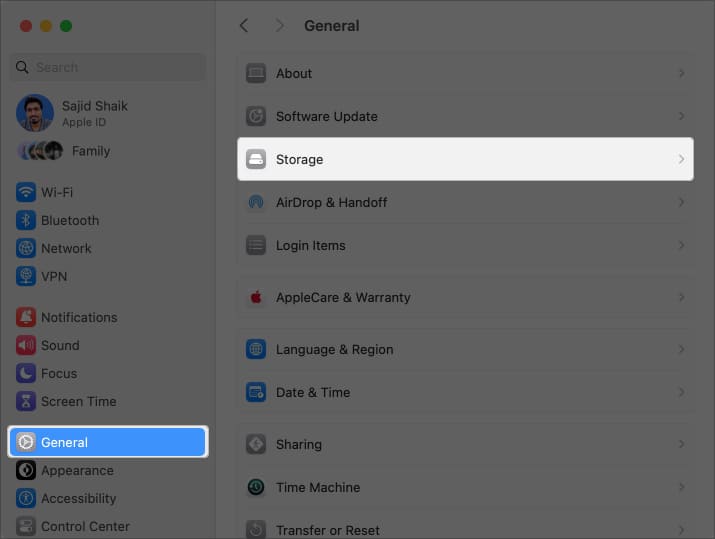Click the Time Machine clock icon
Viewport: 715px width, 539px height.
pos(256,487)
